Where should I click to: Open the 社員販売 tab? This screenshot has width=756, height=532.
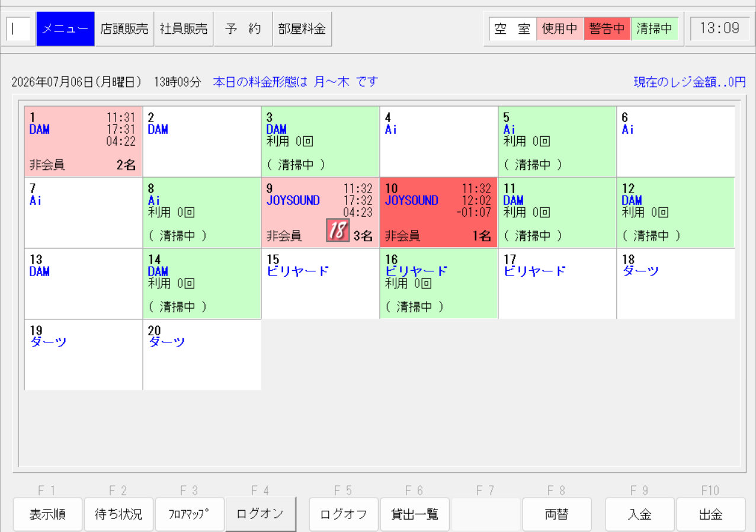click(x=184, y=28)
